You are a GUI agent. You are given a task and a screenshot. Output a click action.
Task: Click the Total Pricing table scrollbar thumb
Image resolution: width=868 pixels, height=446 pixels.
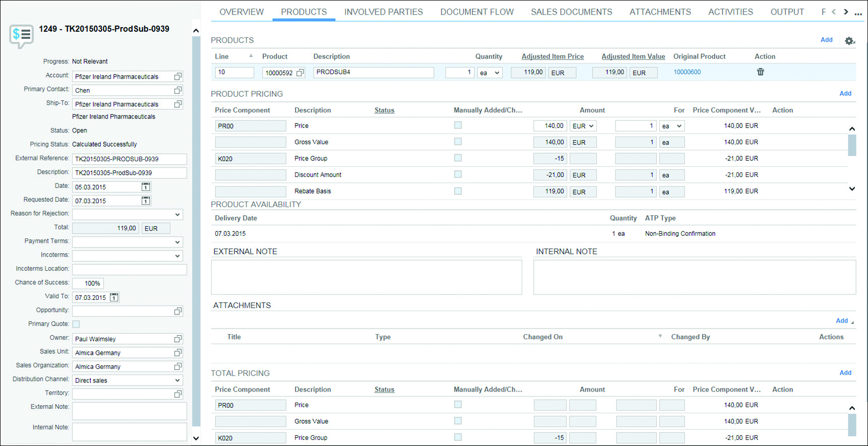pyautogui.click(x=852, y=425)
